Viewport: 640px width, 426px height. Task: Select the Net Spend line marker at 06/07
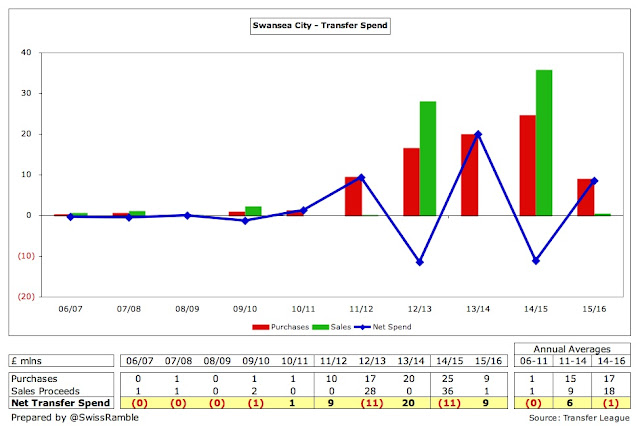click(x=71, y=217)
